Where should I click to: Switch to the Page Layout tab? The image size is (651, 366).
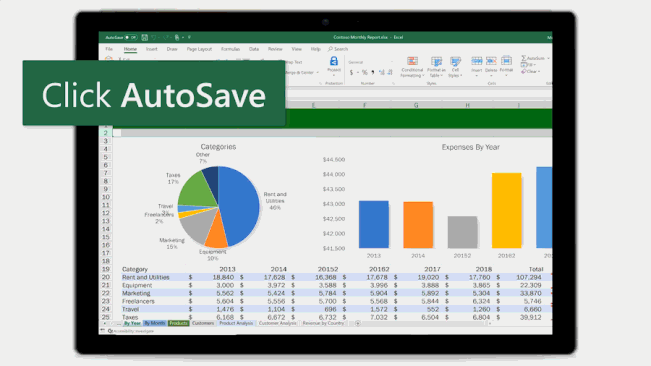(x=199, y=49)
